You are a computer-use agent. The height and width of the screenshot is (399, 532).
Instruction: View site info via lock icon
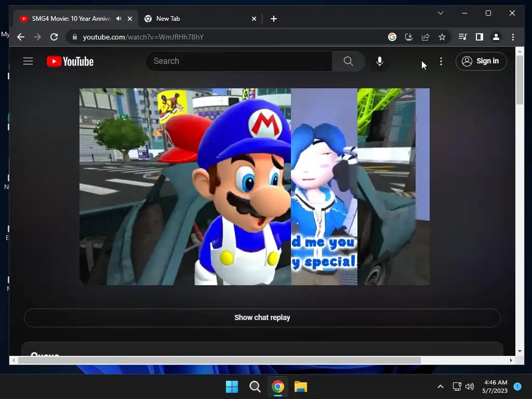pos(75,37)
